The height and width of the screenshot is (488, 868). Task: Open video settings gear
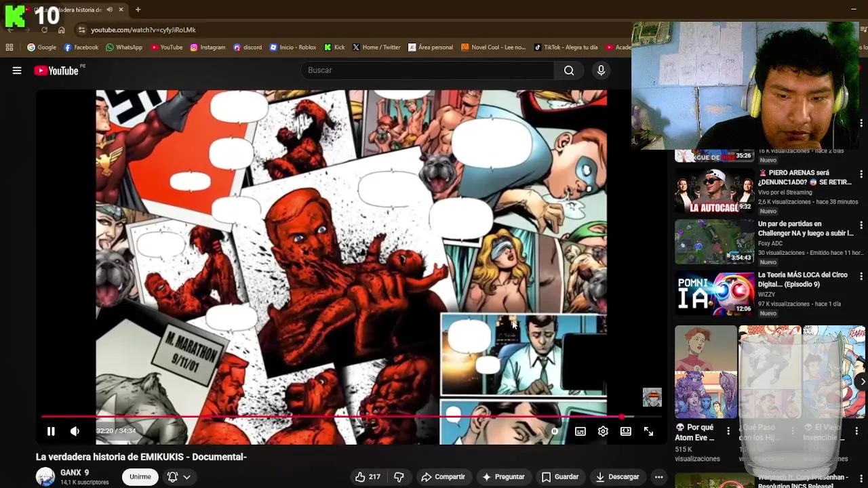pos(603,431)
